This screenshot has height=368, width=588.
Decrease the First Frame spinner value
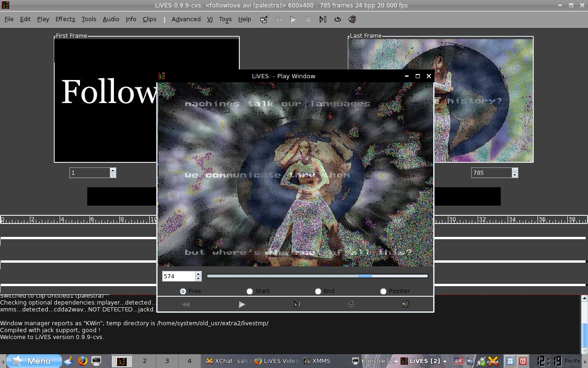[113, 175]
